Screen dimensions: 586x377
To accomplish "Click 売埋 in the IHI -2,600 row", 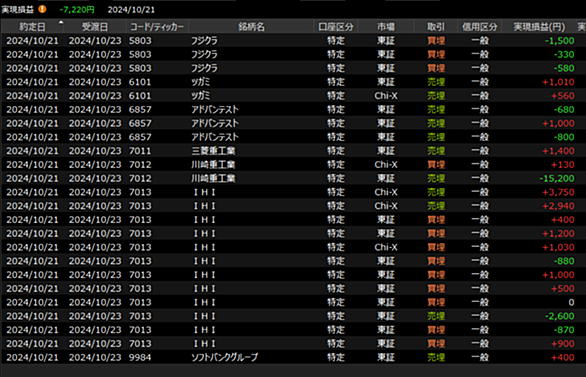I will pyautogui.click(x=436, y=316).
